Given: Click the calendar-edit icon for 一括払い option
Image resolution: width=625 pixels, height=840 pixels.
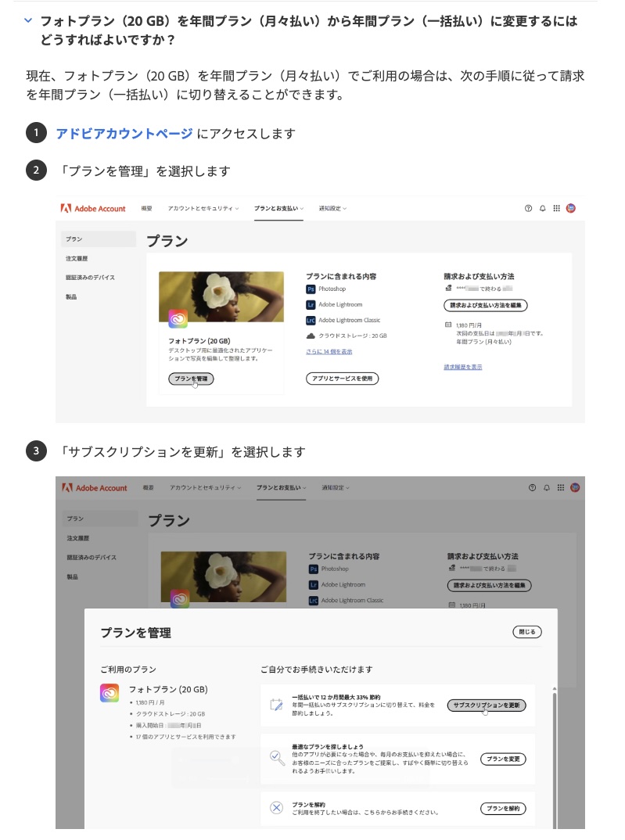Looking at the screenshot, I should [x=276, y=705].
